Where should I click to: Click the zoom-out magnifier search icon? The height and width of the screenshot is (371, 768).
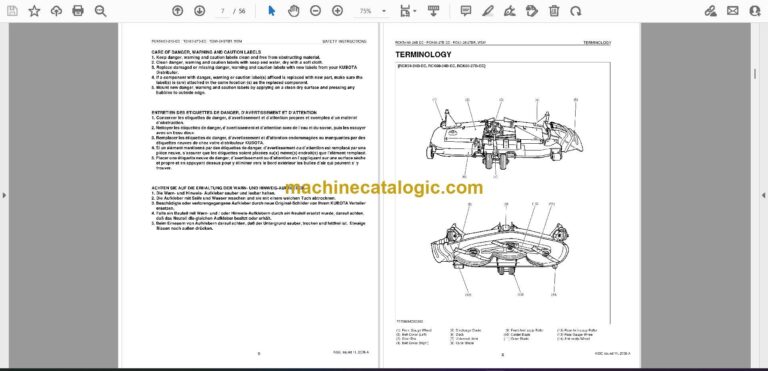pyautogui.click(x=100, y=11)
